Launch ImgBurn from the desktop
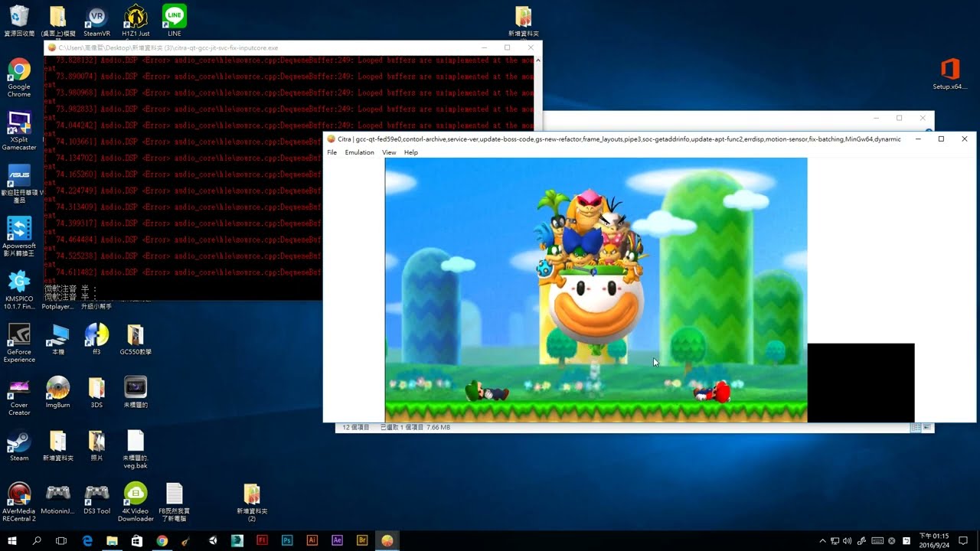The height and width of the screenshot is (551, 980). click(58, 392)
